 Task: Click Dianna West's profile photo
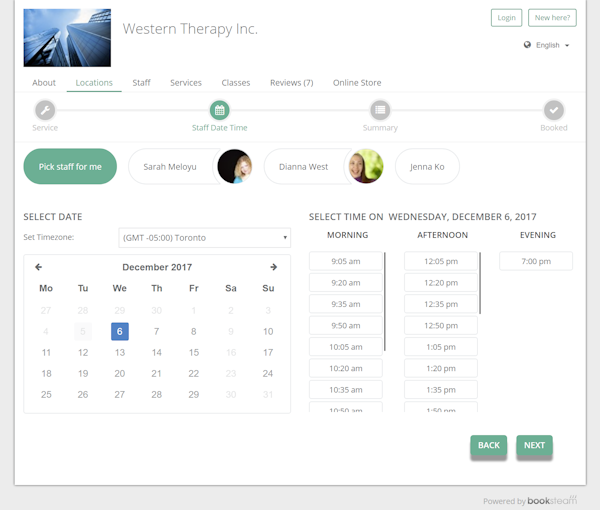click(366, 166)
